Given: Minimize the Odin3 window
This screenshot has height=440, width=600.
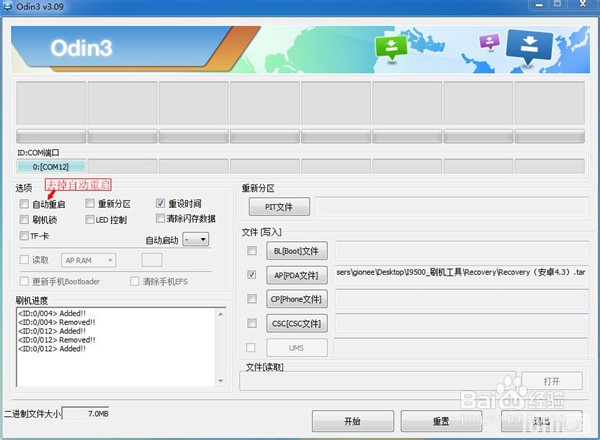Looking at the screenshot, I should [x=540, y=4].
